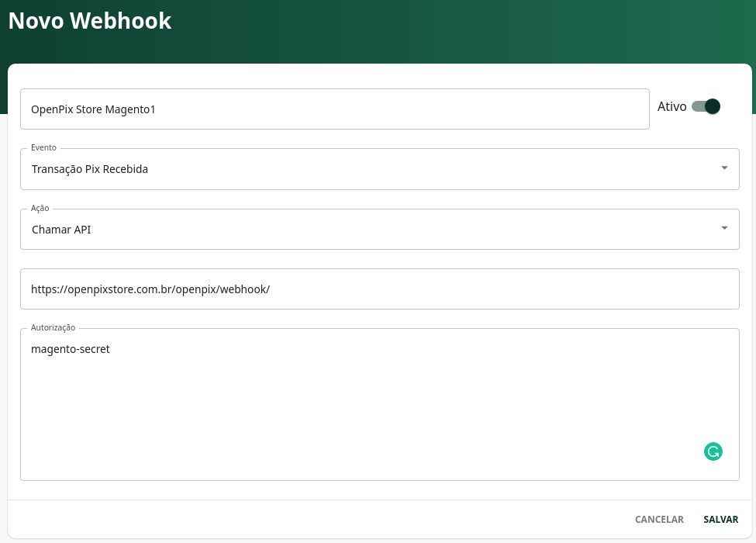The height and width of the screenshot is (543, 756).
Task: Open the Evento dropdown arrow
Action: pos(724,168)
